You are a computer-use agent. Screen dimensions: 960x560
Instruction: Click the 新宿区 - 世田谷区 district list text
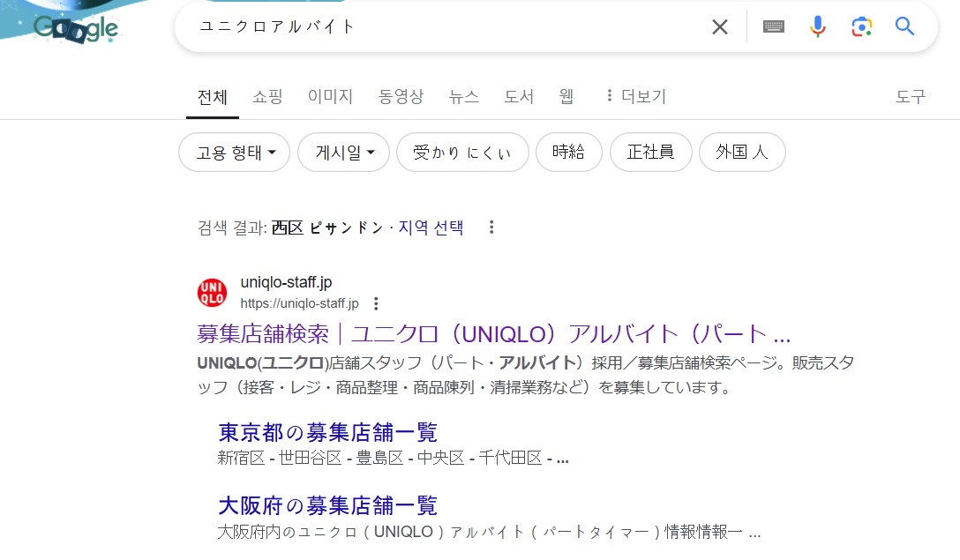[393, 458]
